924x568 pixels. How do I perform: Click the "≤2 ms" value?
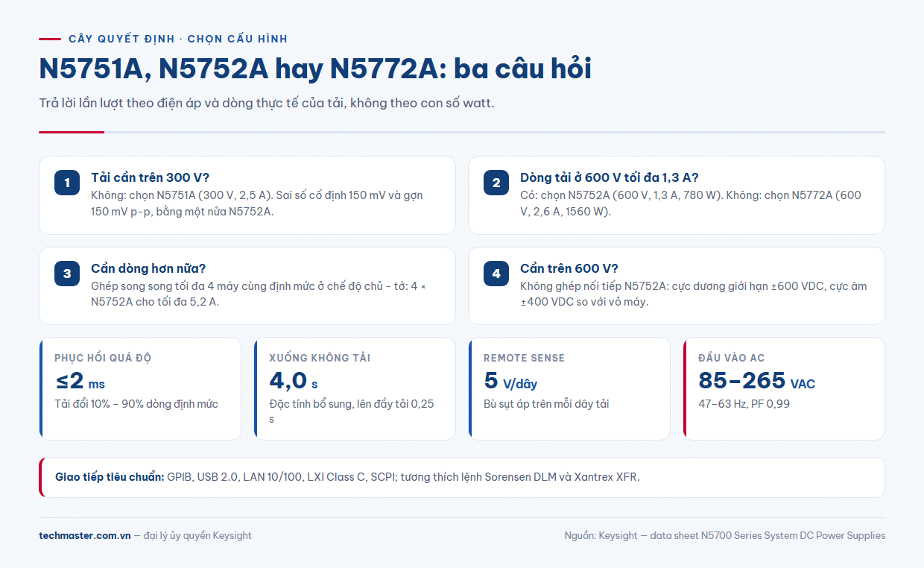[x=80, y=381]
